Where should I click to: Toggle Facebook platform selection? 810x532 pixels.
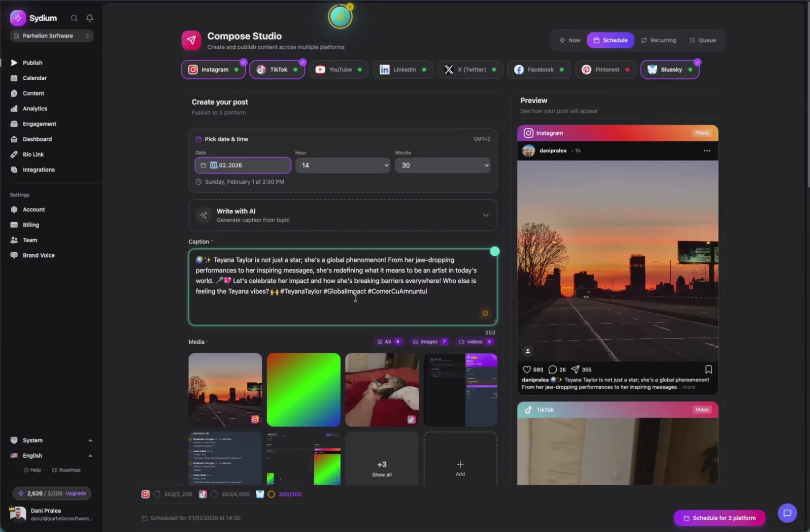[539, 69]
